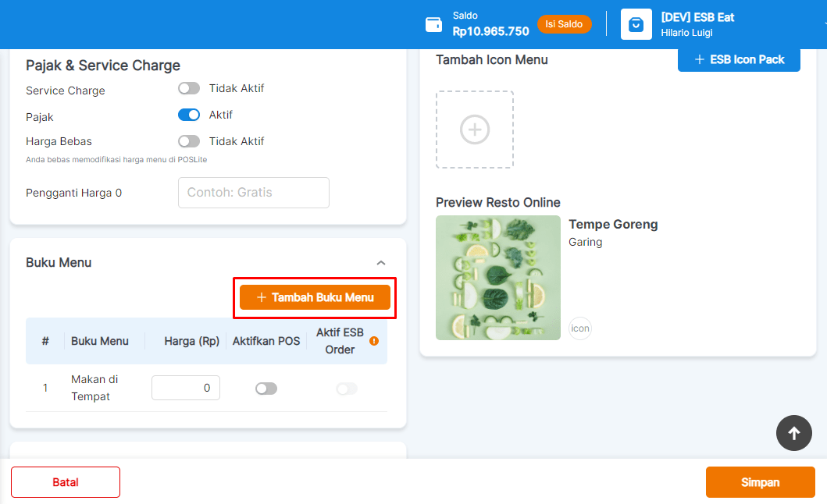Disable the Pajak toggle
Viewport: 827px width, 504px height.
pyautogui.click(x=188, y=115)
